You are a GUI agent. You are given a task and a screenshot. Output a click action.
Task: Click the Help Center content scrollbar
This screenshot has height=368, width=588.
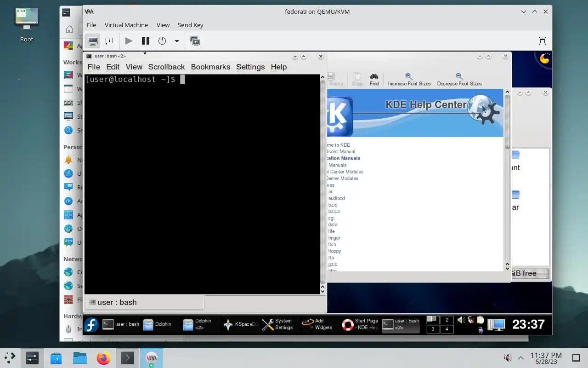[x=507, y=179]
